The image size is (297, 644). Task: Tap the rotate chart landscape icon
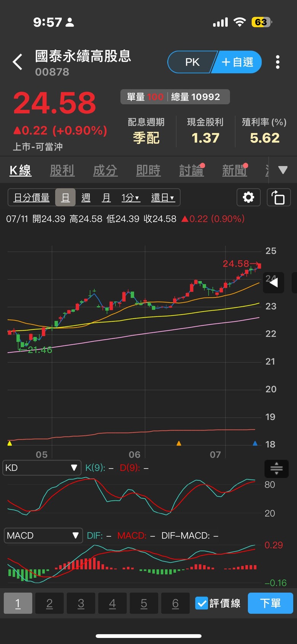(278, 197)
